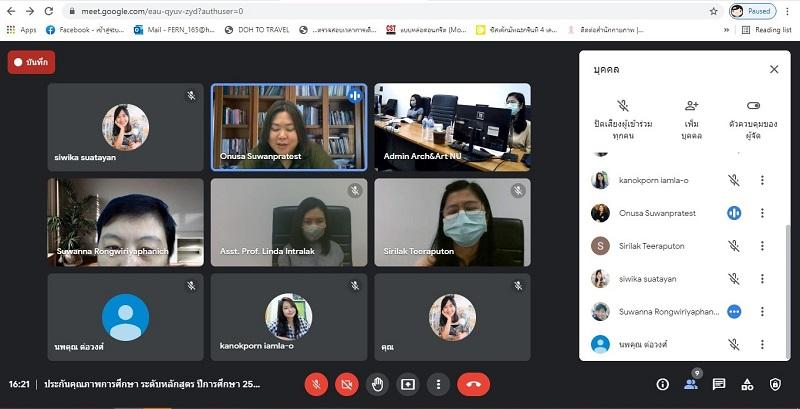
Task: Select Asst. Prof. Linda Intralak video tile
Action: coord(289,222)
